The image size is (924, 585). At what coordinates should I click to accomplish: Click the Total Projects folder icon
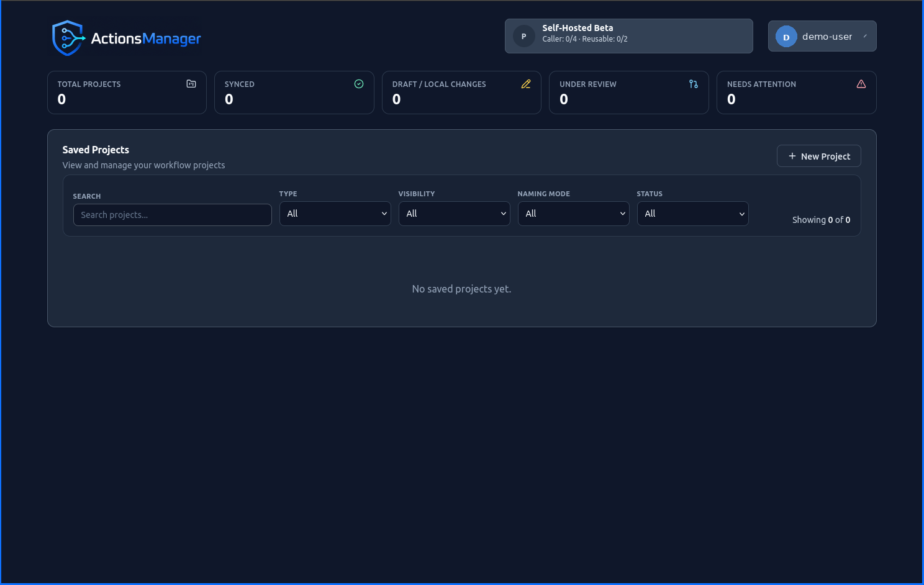point(191,84)
